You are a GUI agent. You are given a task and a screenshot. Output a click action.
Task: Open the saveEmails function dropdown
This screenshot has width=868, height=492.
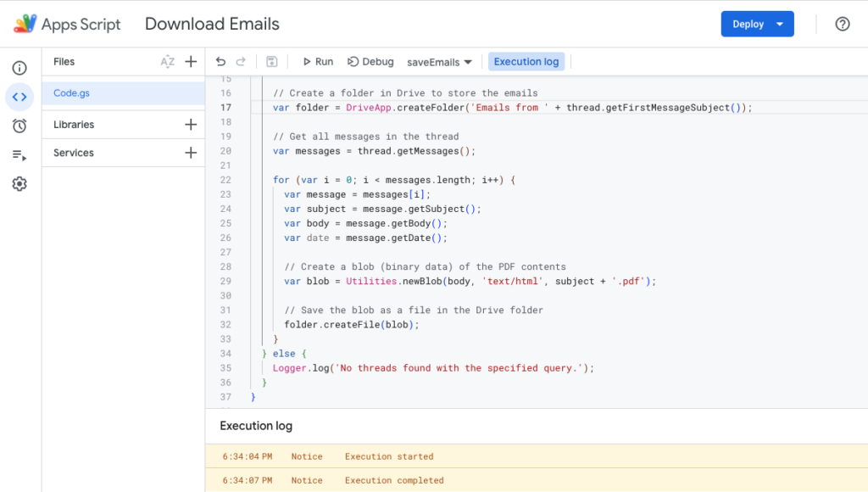click(x=439, y=62)
